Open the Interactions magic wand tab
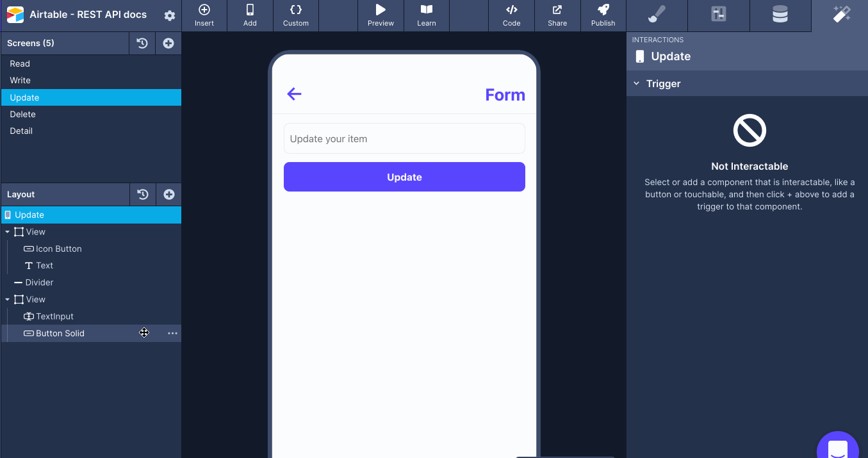The height and width of the screenshot is (458, 868). pyautogui.click(x=841, y=15)
